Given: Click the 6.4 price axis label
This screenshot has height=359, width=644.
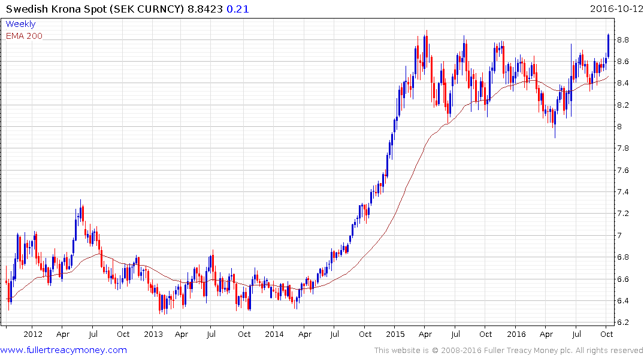Looking at the screenshot, I should [x=622, y=301].
